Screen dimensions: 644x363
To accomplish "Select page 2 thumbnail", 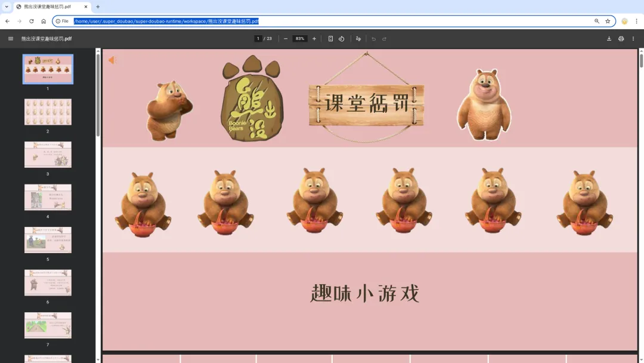I will pos(48,112).
